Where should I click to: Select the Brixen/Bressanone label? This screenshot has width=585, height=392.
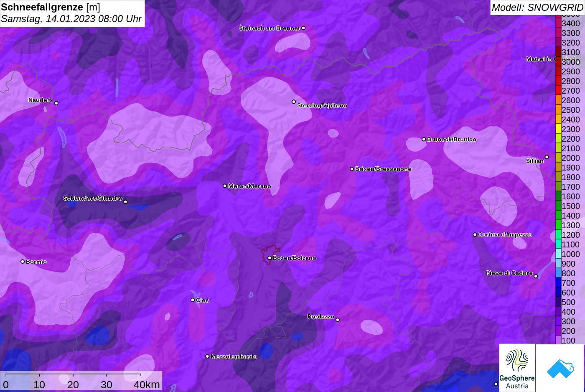(383, 169)
